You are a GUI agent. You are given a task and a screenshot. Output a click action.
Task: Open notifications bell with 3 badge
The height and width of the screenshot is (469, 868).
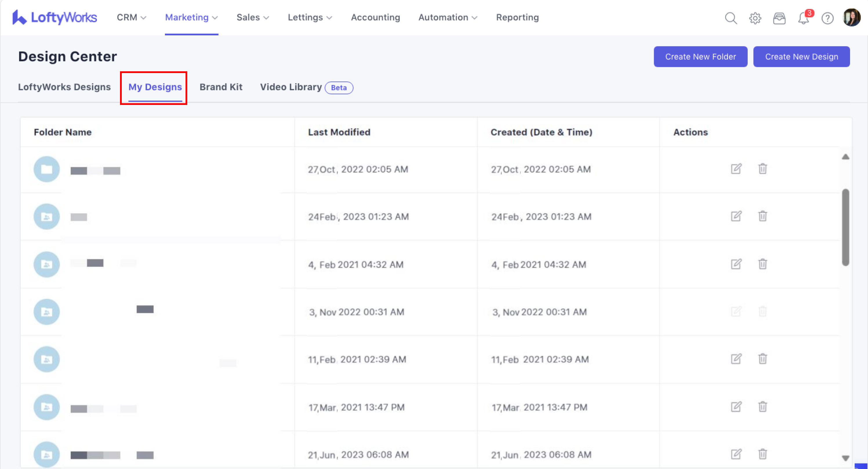click(804, 18)
